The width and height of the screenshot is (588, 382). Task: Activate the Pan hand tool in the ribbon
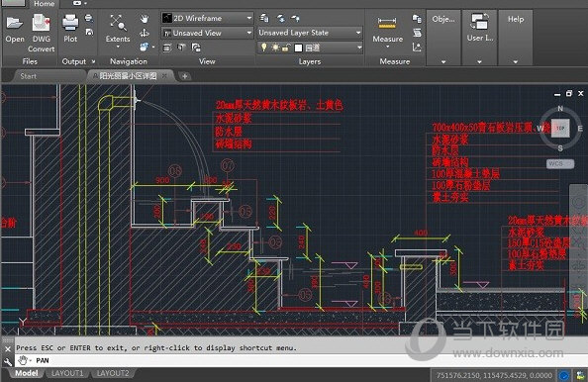[145, 19]
